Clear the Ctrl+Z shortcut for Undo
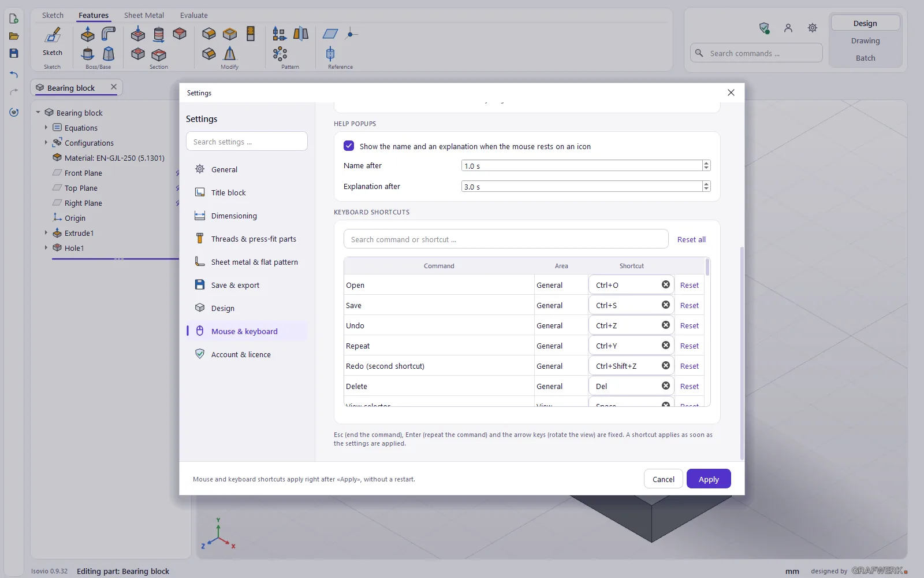 pos(666,325)
